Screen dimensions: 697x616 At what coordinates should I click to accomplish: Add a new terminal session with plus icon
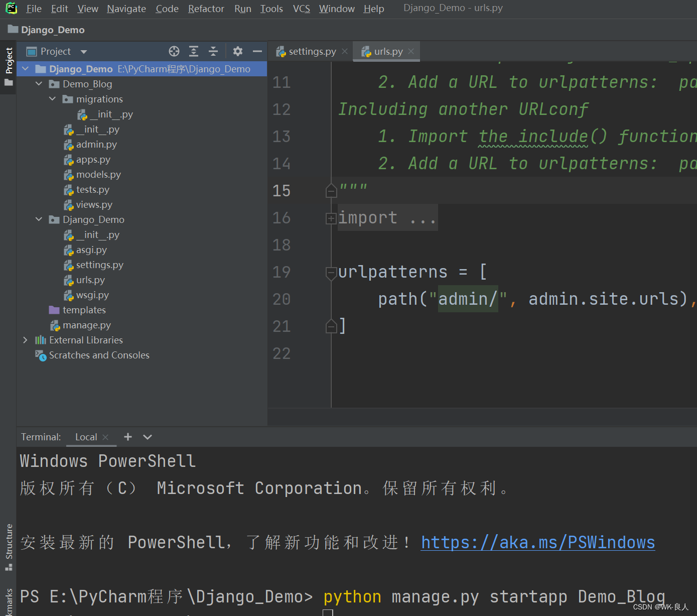tap(128, 437)
